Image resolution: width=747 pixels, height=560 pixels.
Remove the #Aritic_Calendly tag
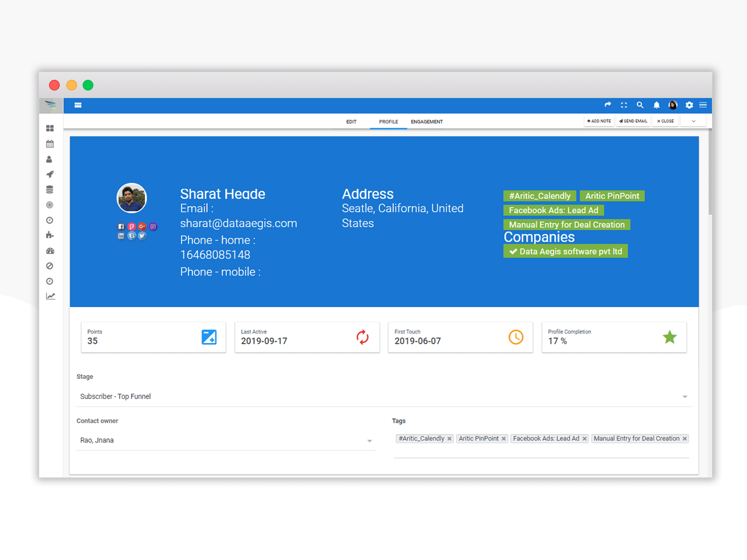coord(450,439)
